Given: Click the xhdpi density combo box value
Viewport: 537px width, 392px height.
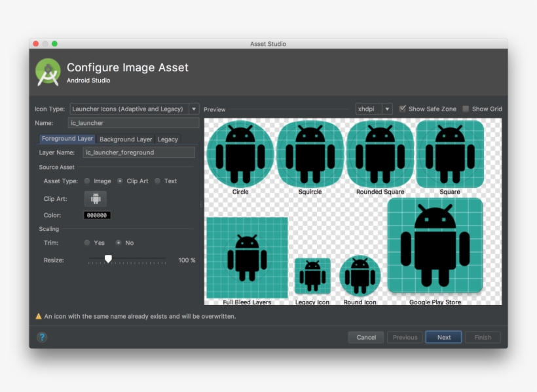Looking at the screenshot, I should point(366,109).
